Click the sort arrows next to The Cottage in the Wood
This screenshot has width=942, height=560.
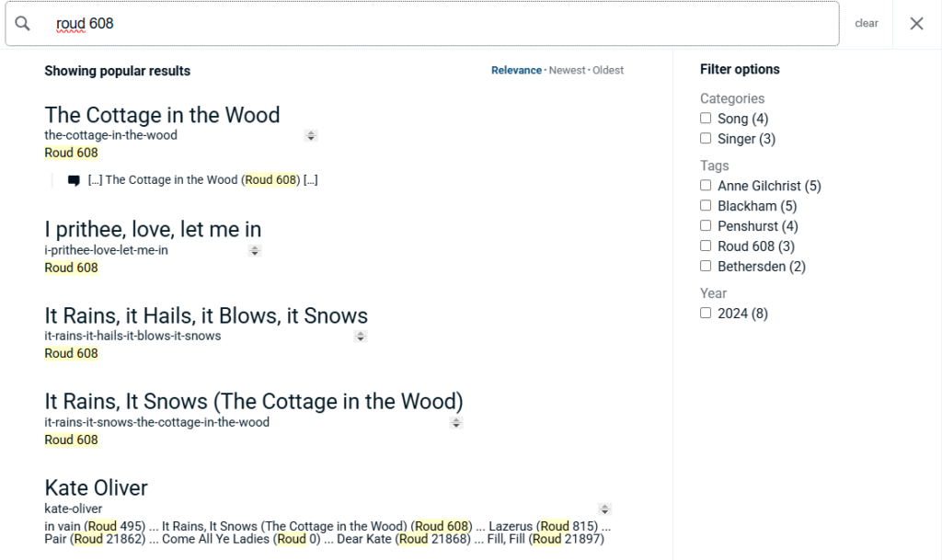tap(311, 135)
